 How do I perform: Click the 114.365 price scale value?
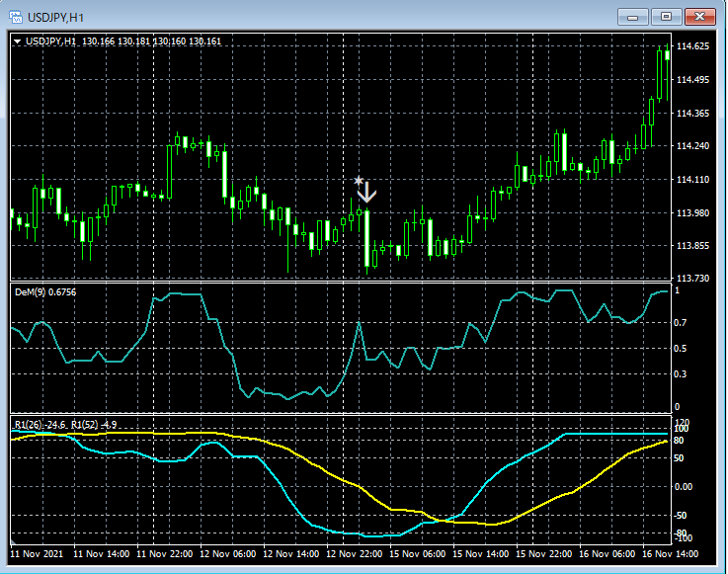click(x=693, y=114)
